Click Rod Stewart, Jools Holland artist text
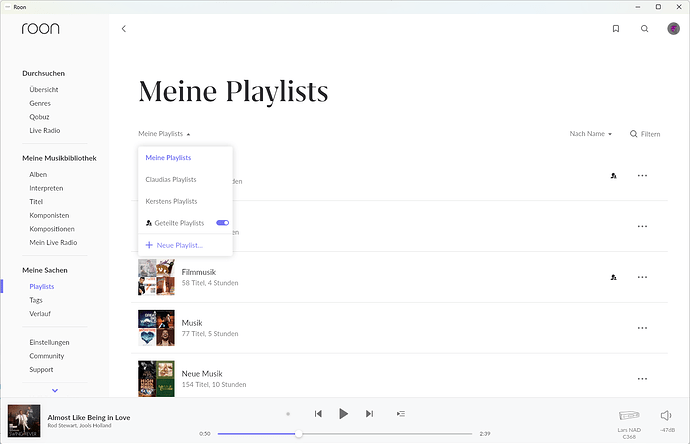This screenshot has width=690, height=444. click(79, 426)
